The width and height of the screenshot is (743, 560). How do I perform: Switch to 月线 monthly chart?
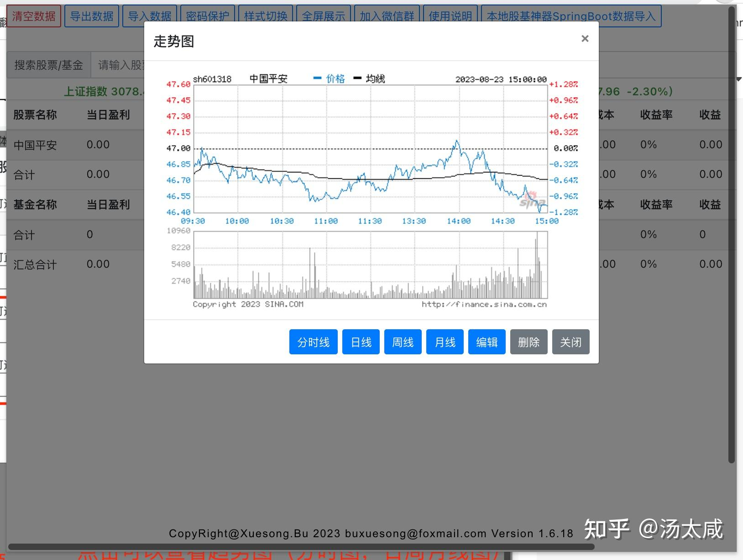[445, 342]
